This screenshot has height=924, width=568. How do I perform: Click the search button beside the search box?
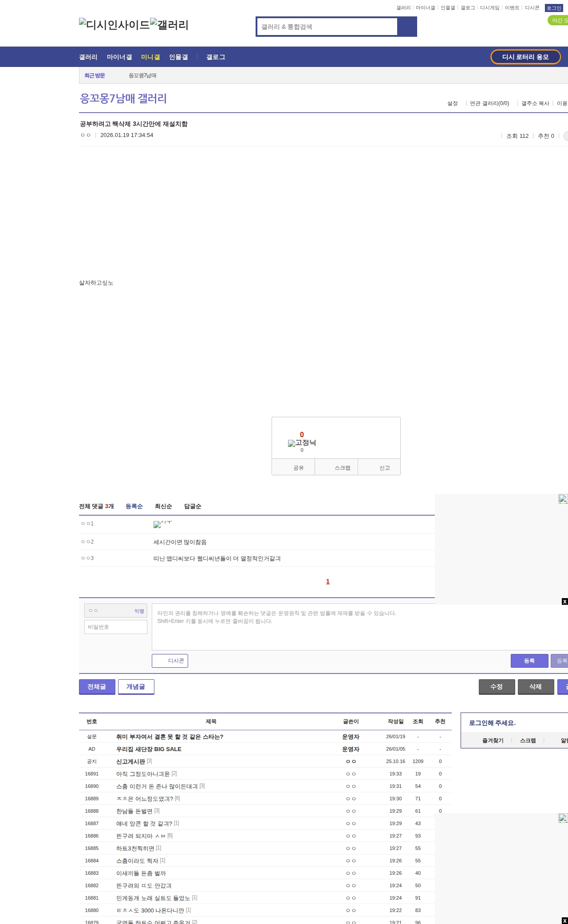(x=407, y=27)
